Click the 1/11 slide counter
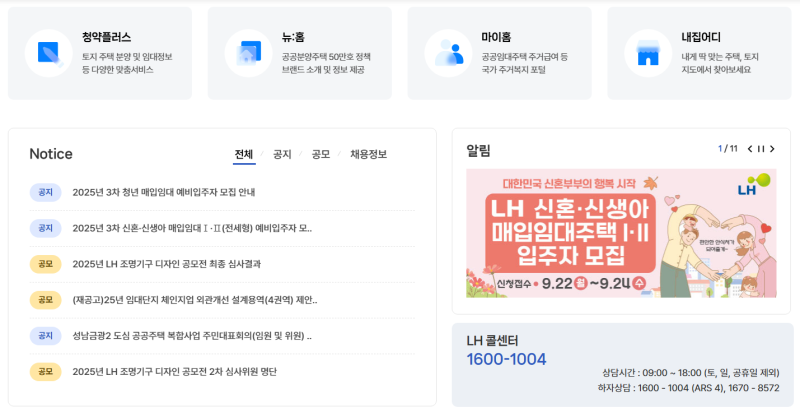Image resolution: width=800 pixels, height=417 pixels. click(728, 149)
